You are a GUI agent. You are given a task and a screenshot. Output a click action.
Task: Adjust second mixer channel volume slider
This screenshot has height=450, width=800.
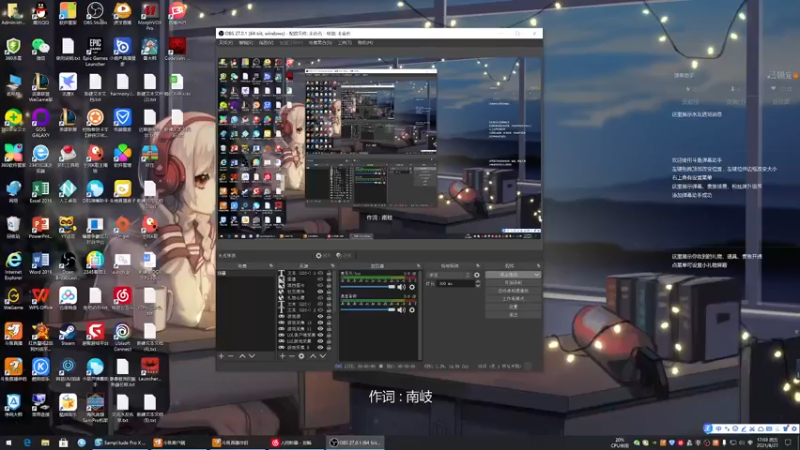click(368, 310)
